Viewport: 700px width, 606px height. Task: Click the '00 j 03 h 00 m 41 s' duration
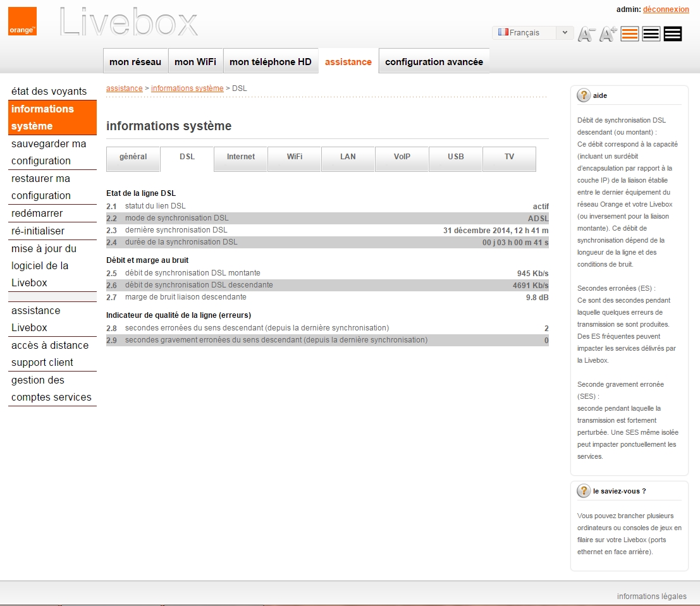[x=515, y=242]
